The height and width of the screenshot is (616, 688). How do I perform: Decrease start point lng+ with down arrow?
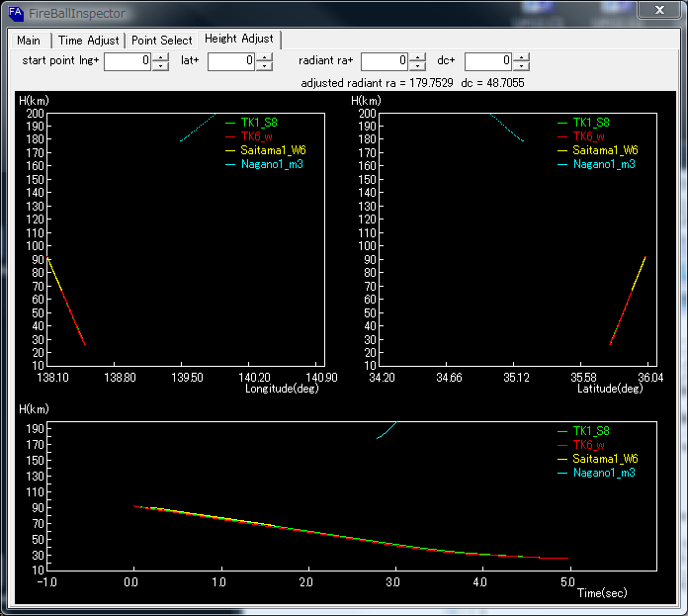click(160, 66)
